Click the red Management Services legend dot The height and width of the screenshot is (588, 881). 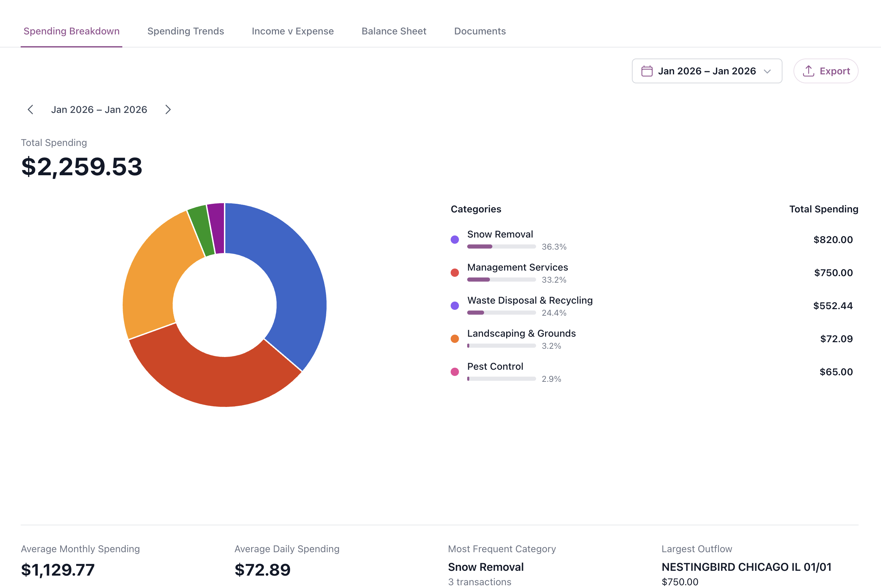(x=455, y=272)
